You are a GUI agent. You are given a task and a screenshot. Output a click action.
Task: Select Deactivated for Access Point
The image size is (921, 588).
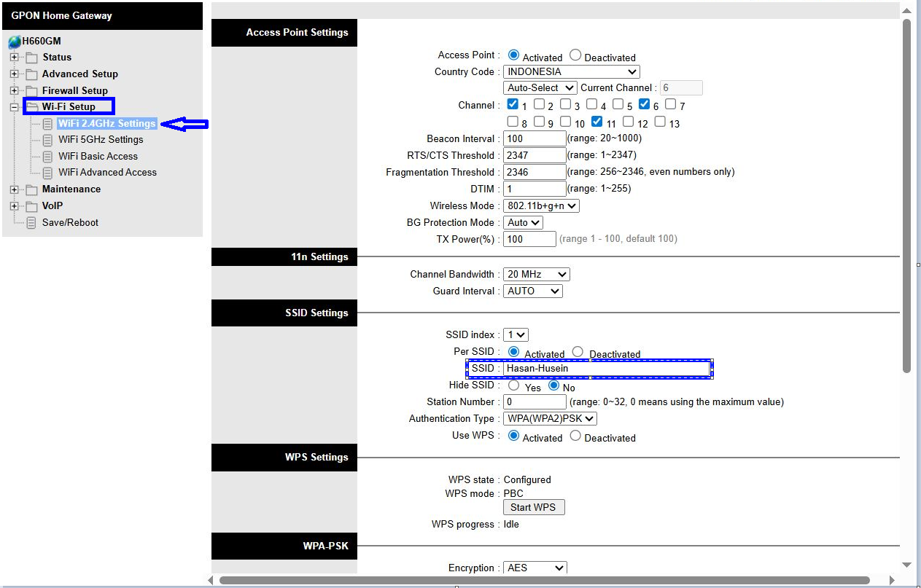575,55
